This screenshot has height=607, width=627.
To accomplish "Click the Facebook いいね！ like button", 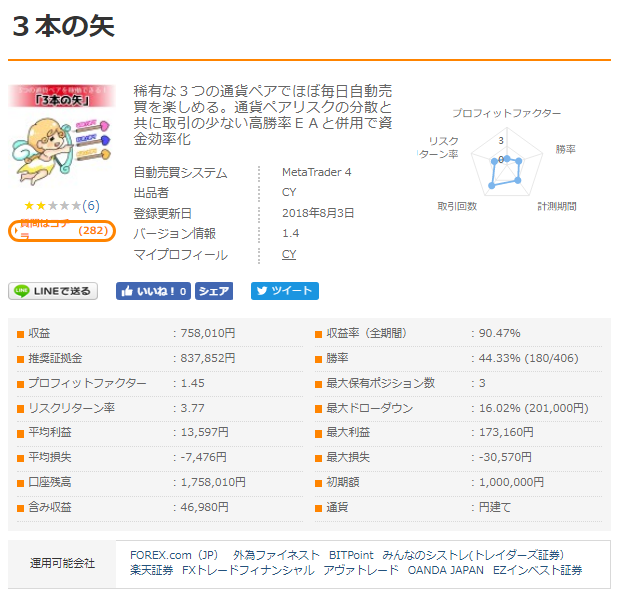I will [153, 291].
